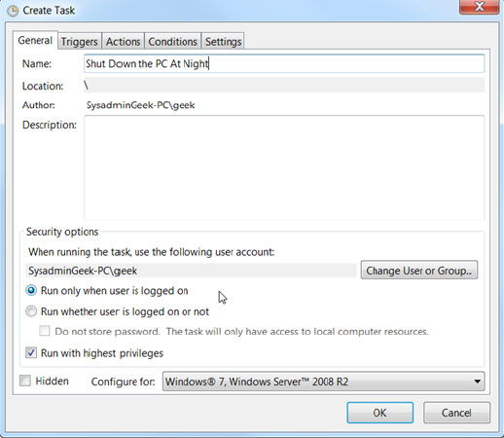Switch to the Triggers tab
This screenshot has width=504, height=438.
80,42
